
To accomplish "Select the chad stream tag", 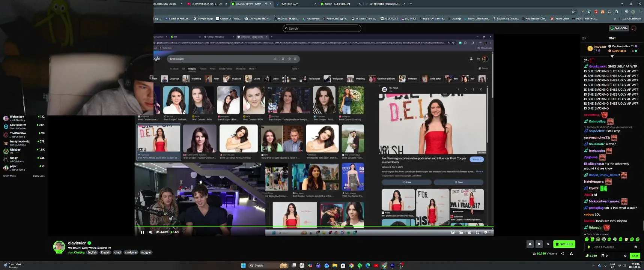I will (117, 252).
